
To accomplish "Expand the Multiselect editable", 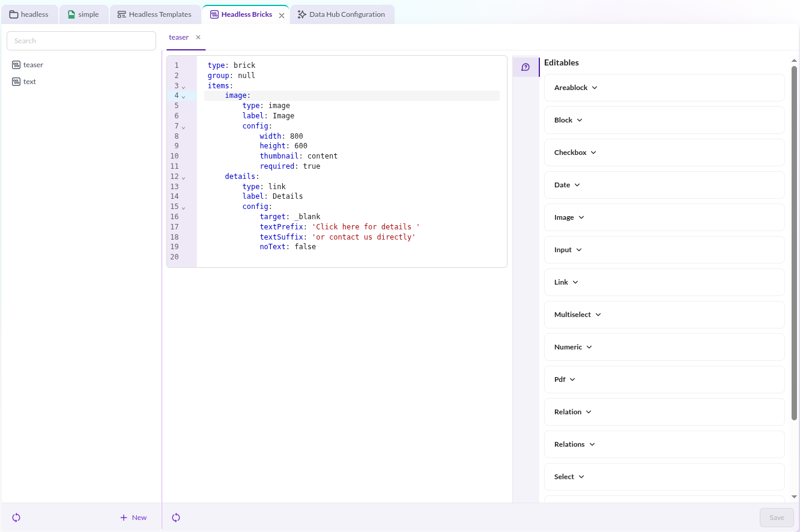I will click(x=664, y=315).
